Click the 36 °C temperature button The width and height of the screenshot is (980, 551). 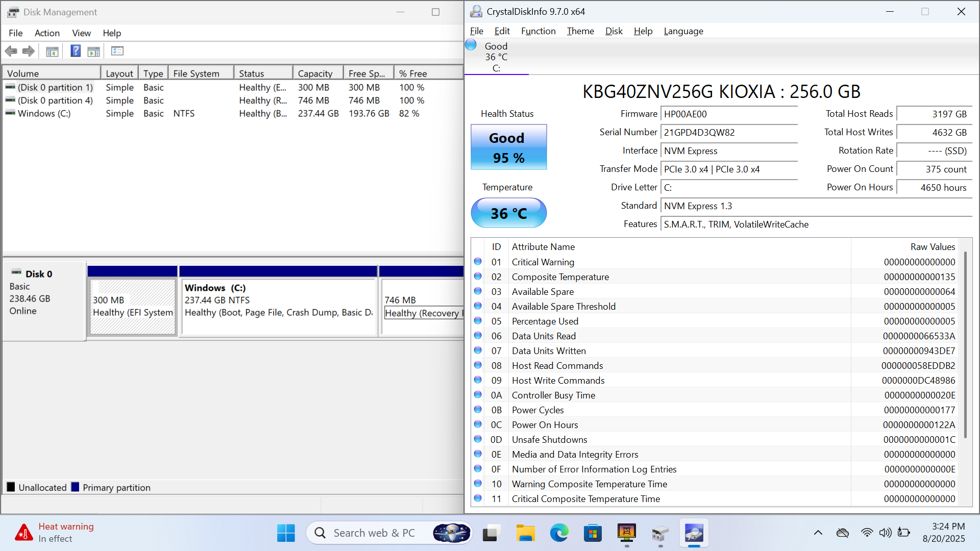508,213
